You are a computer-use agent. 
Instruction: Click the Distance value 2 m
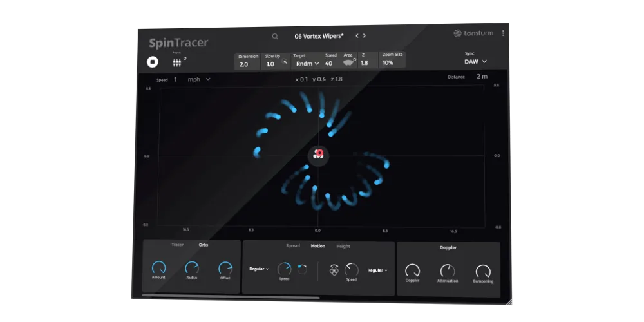(482, 77)
